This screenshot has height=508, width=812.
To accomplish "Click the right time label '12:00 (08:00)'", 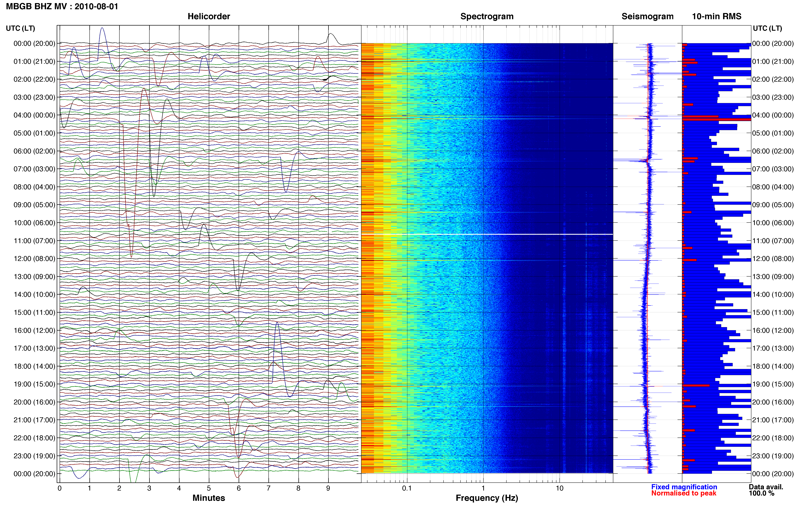I will (x=773, y=259).
